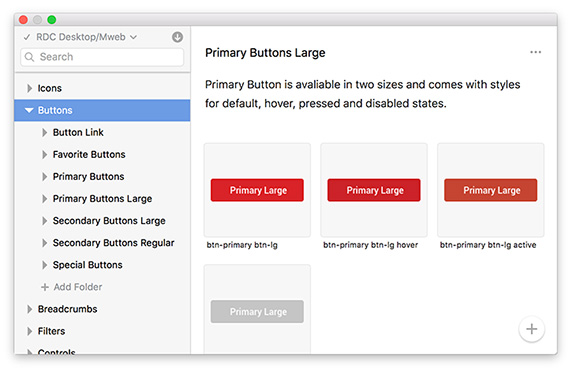The image size is (576, 381).
Task: Click the plus icon beside Add Folder
Action: (x=45, y=287)
